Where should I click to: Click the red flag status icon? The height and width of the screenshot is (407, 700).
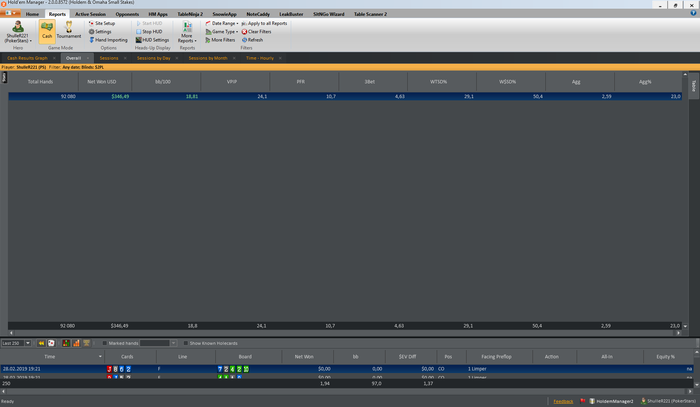[583, 401]
